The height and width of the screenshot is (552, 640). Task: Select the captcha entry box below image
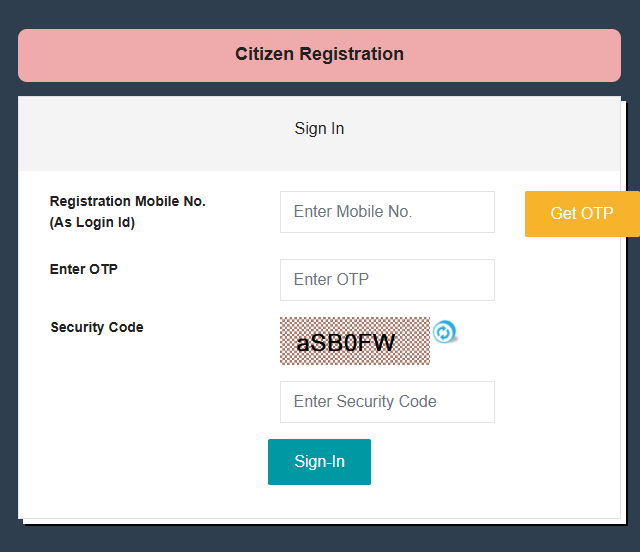pos(387,402)
